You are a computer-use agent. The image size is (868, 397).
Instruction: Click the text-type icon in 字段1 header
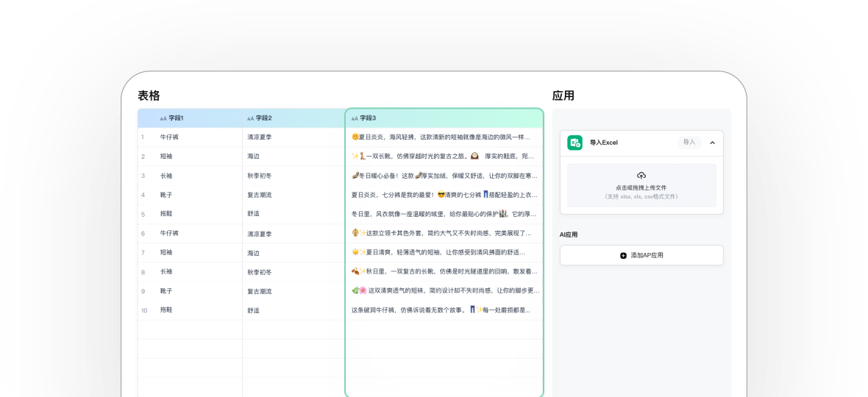point(163,118)
